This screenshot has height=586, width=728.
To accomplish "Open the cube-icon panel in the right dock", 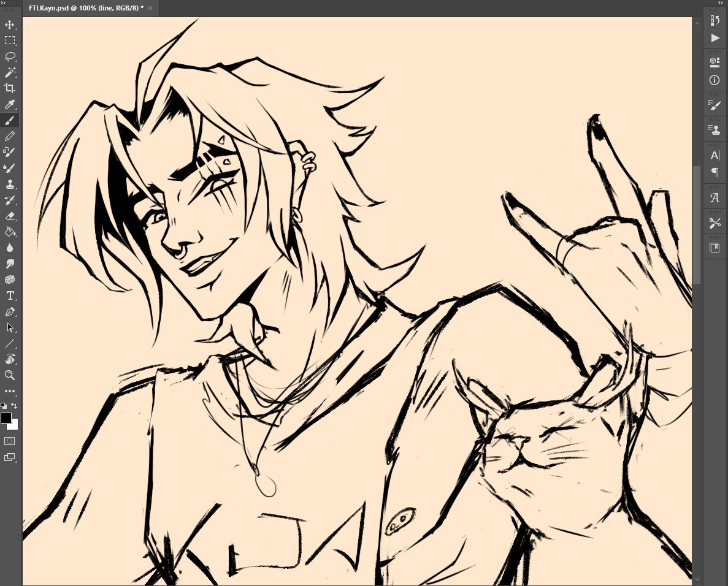I will [715, 62].
